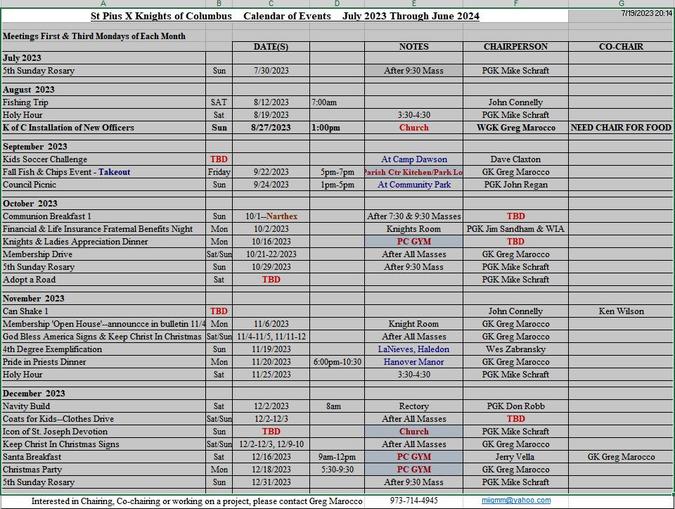Select the At Camp Dawson notes cell
Viewport: 675px width, 509px height.
click(413, 159)
